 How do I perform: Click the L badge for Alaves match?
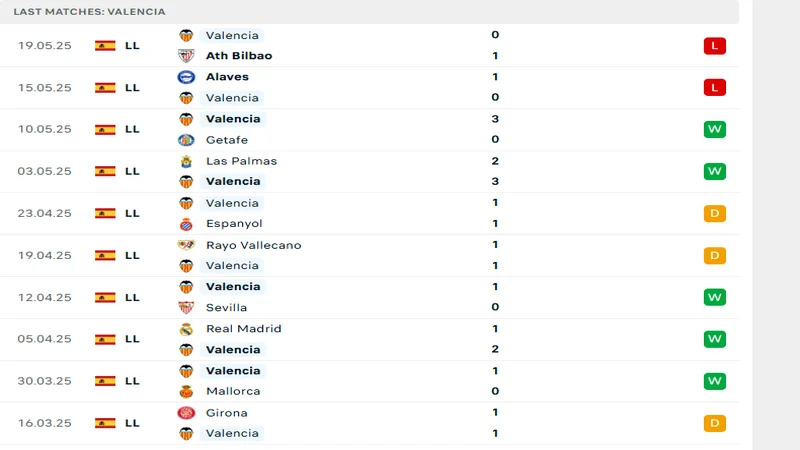(x=714, y=87)
